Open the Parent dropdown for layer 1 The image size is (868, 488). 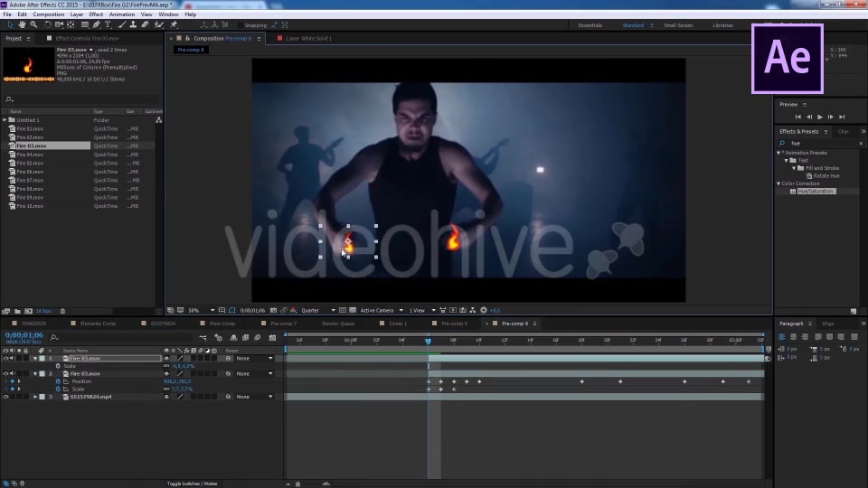point(255,359)
